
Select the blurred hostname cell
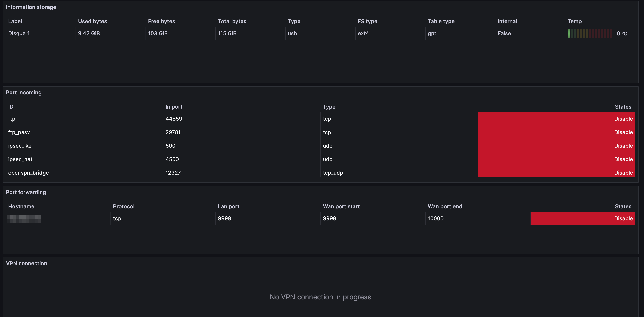coord(24,219)
